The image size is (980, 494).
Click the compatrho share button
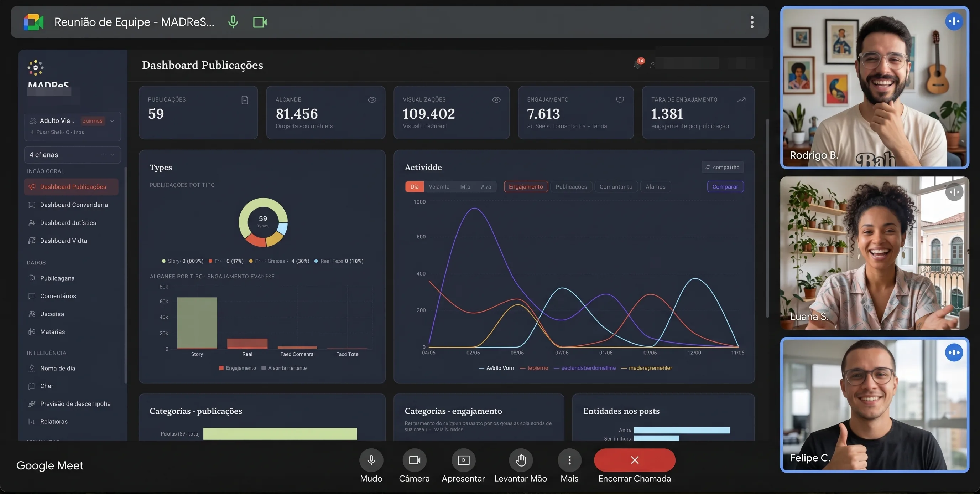pos(723,167)
